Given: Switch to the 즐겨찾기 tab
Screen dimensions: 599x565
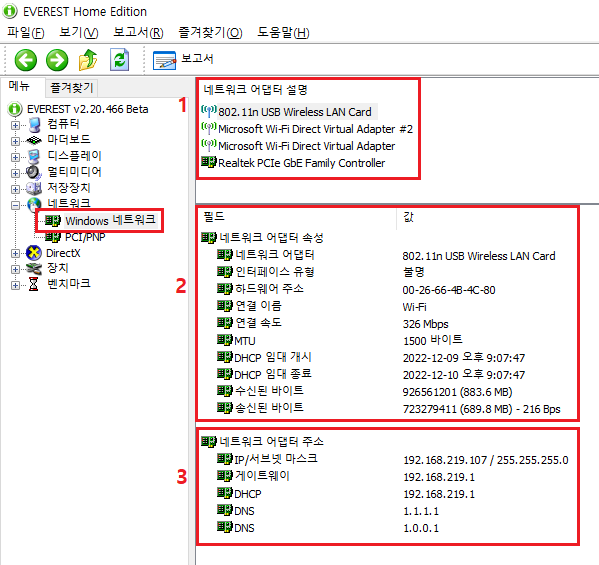Looking at the screenshot, I should (72, 88).
